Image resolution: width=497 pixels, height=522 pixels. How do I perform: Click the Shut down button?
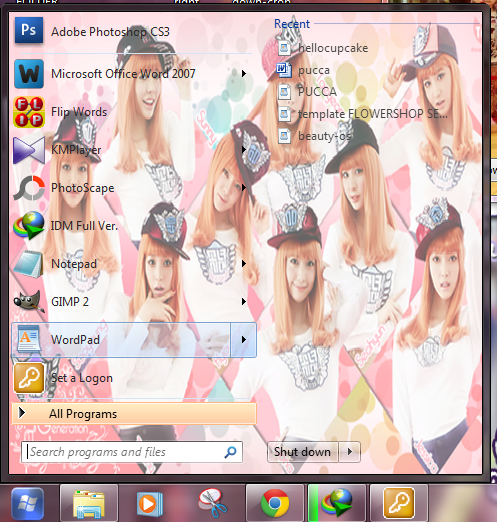click(303, 452)
